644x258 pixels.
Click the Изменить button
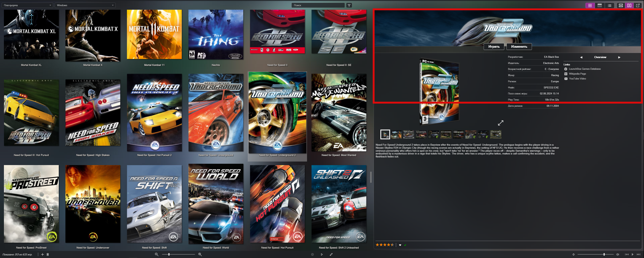(519, 46)
